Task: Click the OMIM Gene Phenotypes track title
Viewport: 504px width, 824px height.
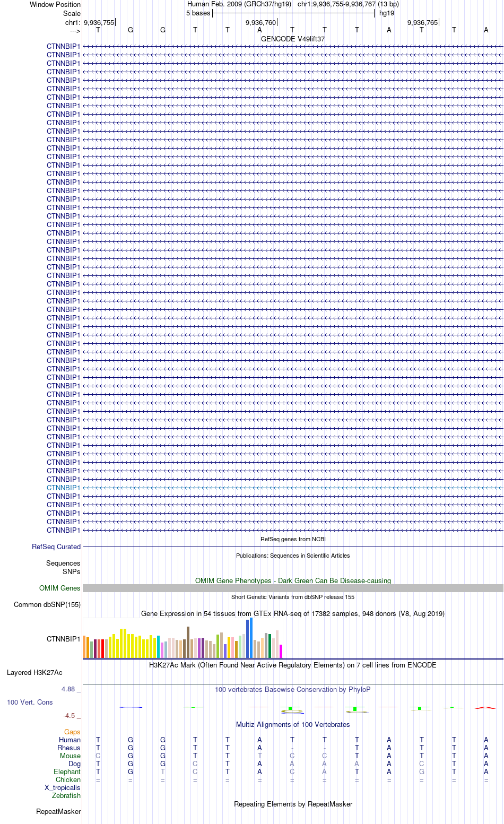Action: (x=293, y=580)
